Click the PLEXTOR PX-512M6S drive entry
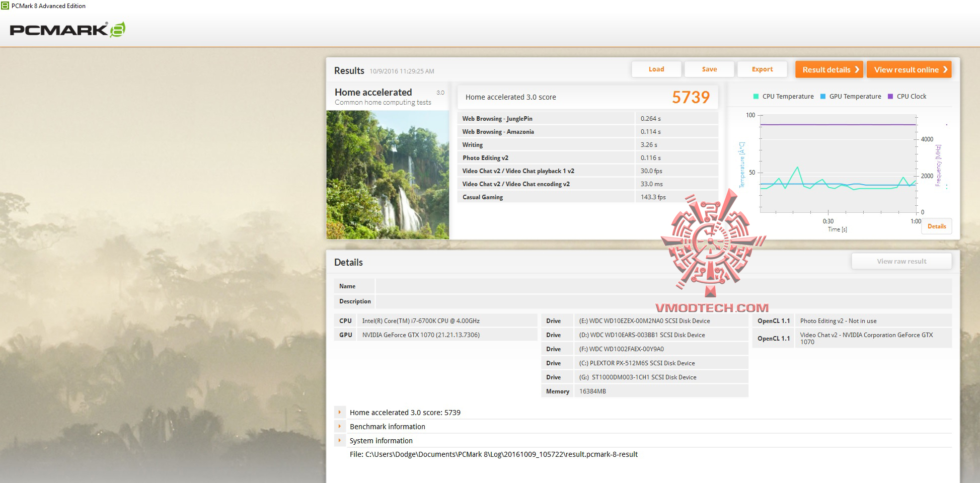980x483 pixels. [x=637, y=363]
